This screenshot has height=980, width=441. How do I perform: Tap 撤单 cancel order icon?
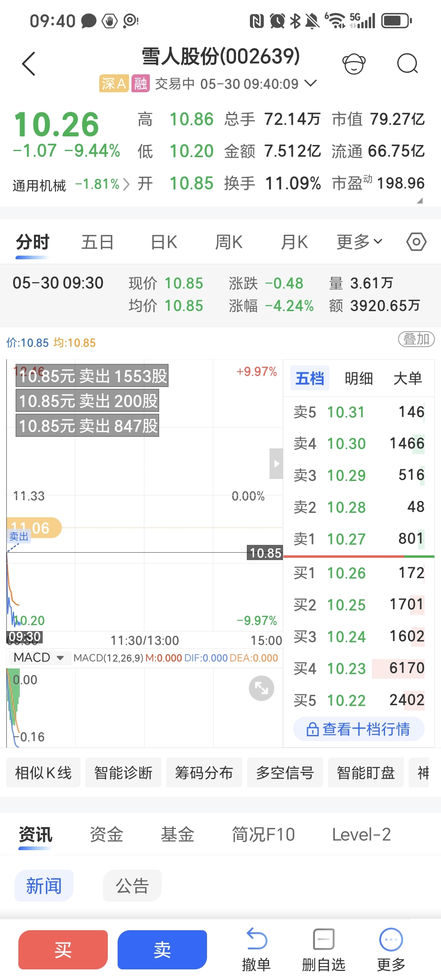[x=256, y=950]
